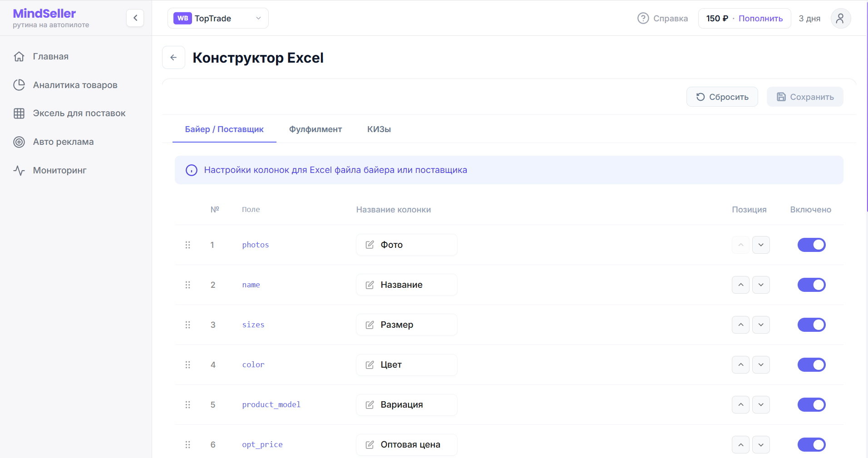This screenshot has height=458, width=868.
Task: Switch to the КИЗы tab
Action: [x=379, y=129]
